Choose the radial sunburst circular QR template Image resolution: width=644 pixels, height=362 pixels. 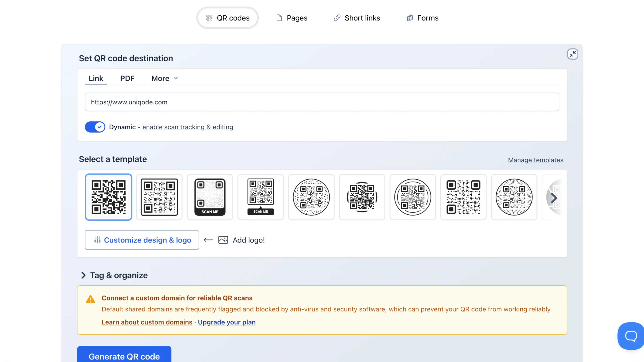[514, 197]
